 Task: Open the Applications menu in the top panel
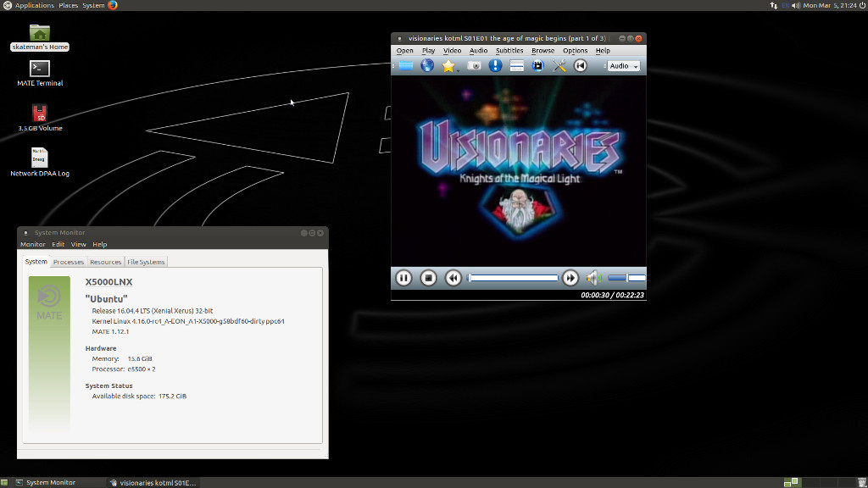click(34, 5)
